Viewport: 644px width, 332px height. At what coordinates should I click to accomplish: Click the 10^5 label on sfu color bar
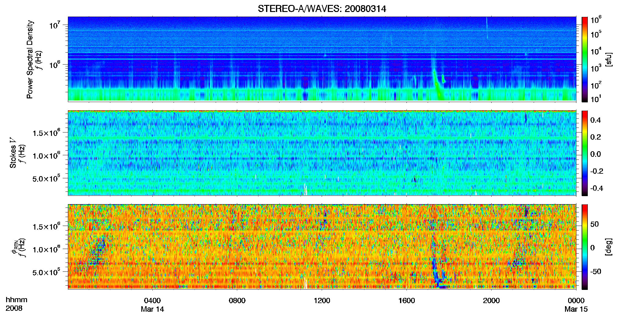coord(596,34)
